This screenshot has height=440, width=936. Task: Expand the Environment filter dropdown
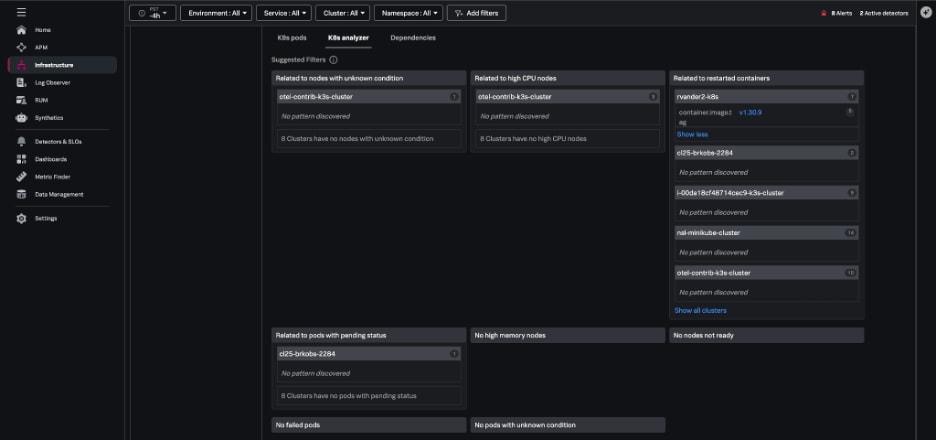coord(216,13)
